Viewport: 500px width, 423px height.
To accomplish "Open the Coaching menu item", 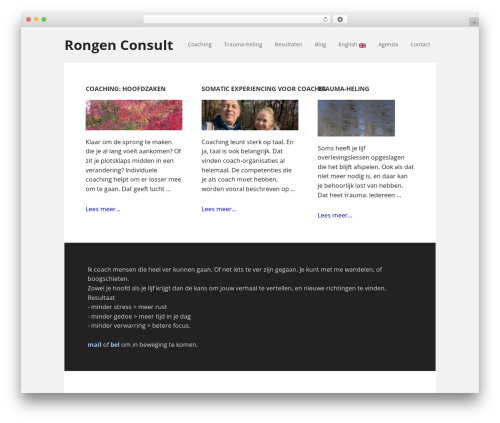I will (x=199, y=44).
